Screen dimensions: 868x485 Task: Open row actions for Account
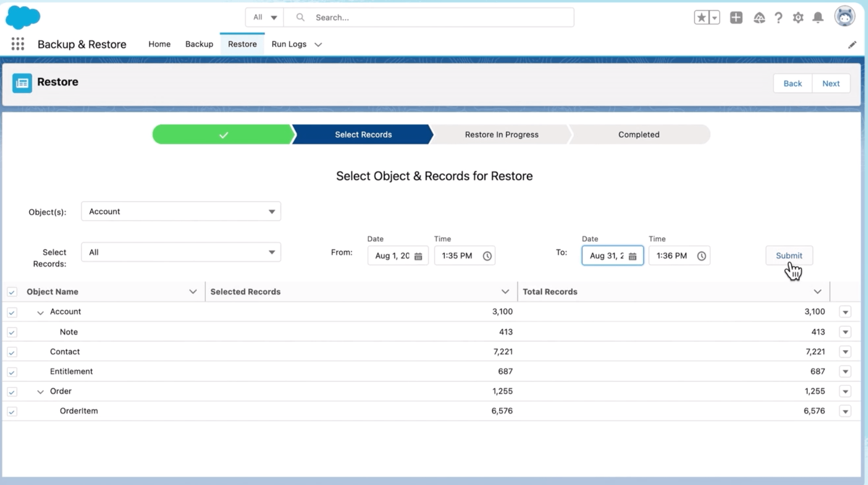coord(845,312)
